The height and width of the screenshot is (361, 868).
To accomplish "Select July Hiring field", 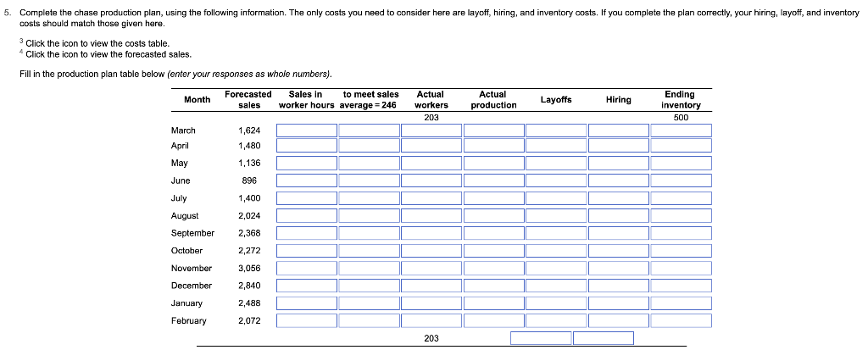I will click(x=618, y=198).
